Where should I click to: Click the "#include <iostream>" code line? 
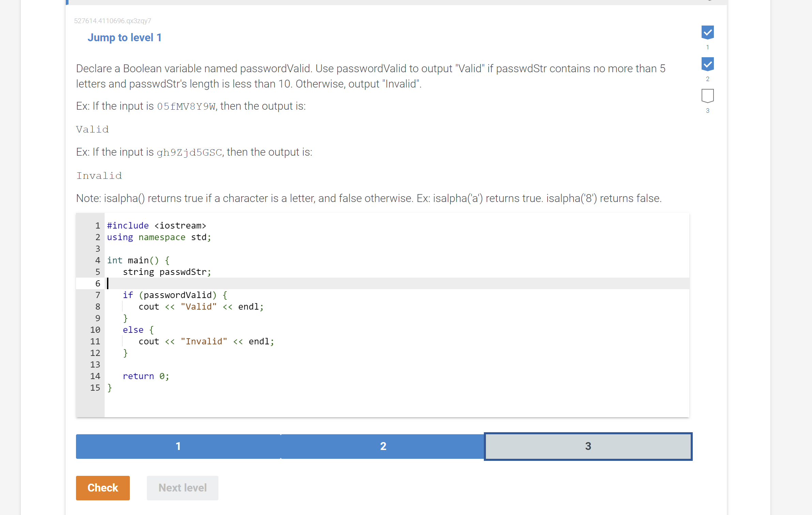(156, 225)
